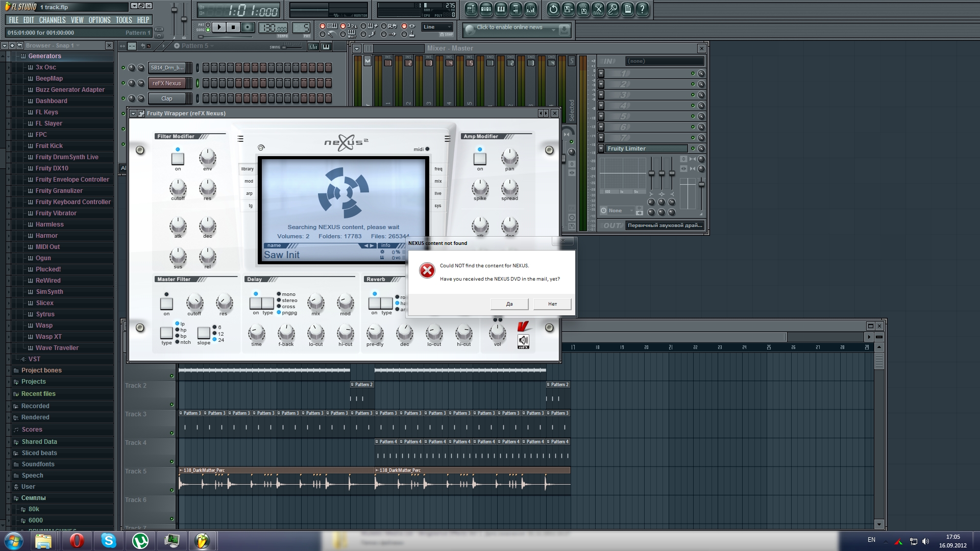Image resolution: width=980 pixels, height=551 pixels.
Task: Open the step sequencer icon
Action: (486, 9)
